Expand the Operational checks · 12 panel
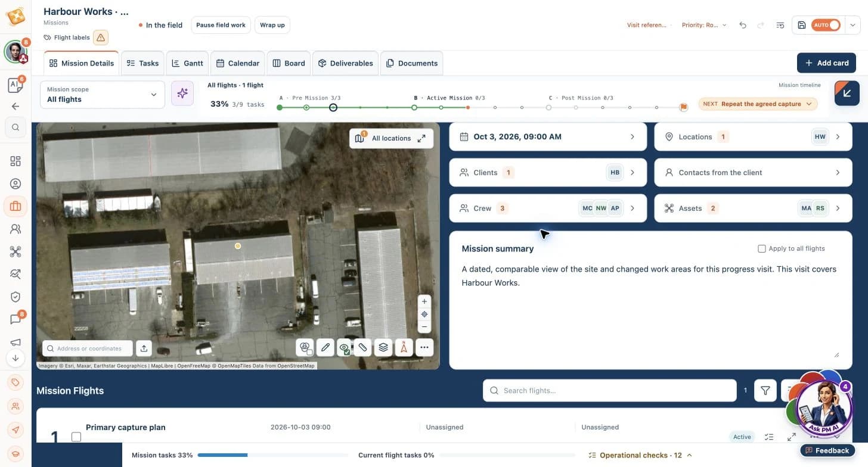Image resolution: width=868 pixels, height=467 pixels. pos(640,455)
